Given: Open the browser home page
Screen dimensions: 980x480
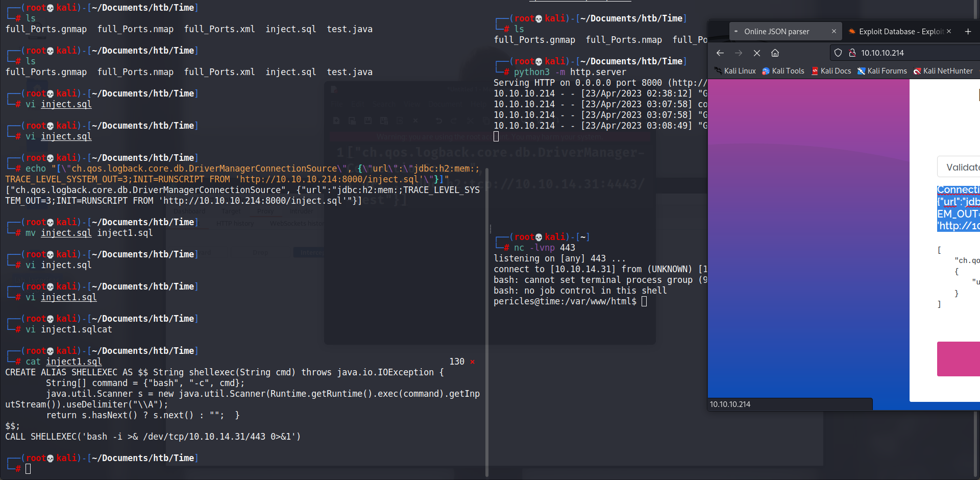Looking at the screenshot, I should coord(775,53).
